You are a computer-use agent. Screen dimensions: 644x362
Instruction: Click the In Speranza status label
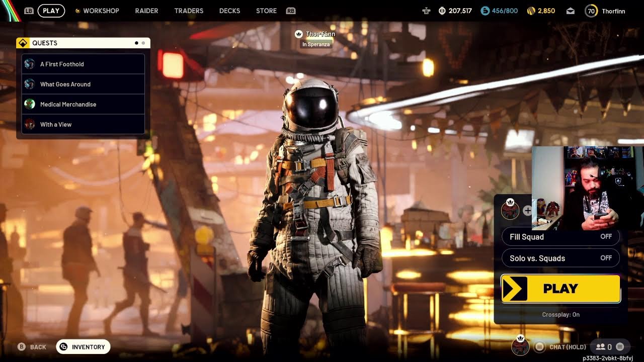click(316, 44)
